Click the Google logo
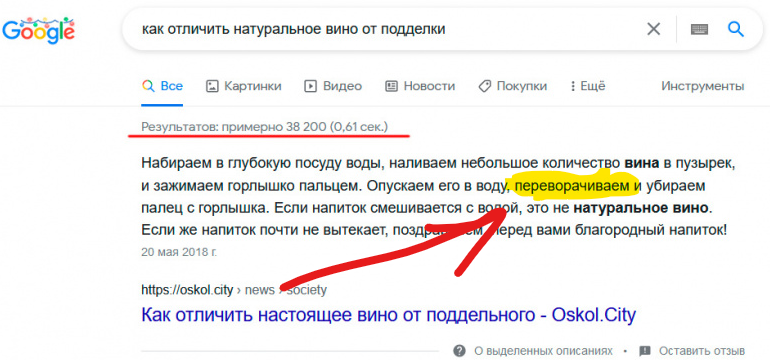Image resolution: width=770 pixels, height=360 pixels. (x=38, y=30)
